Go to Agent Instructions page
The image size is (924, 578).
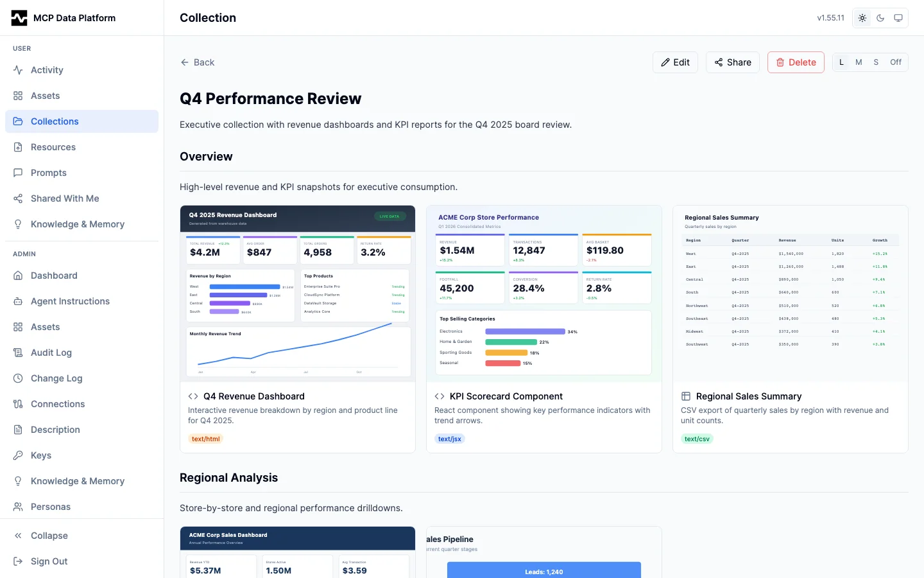coord(70,301)
